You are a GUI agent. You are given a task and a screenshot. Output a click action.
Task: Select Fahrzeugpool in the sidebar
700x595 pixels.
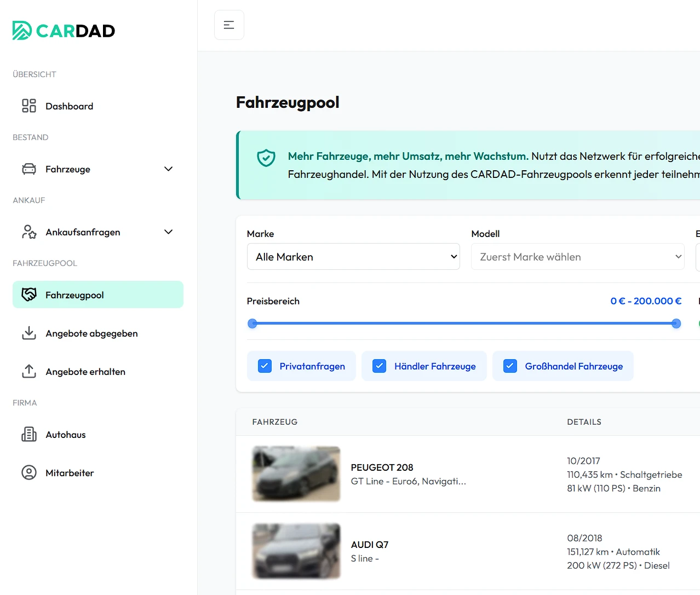pos(97,295)
